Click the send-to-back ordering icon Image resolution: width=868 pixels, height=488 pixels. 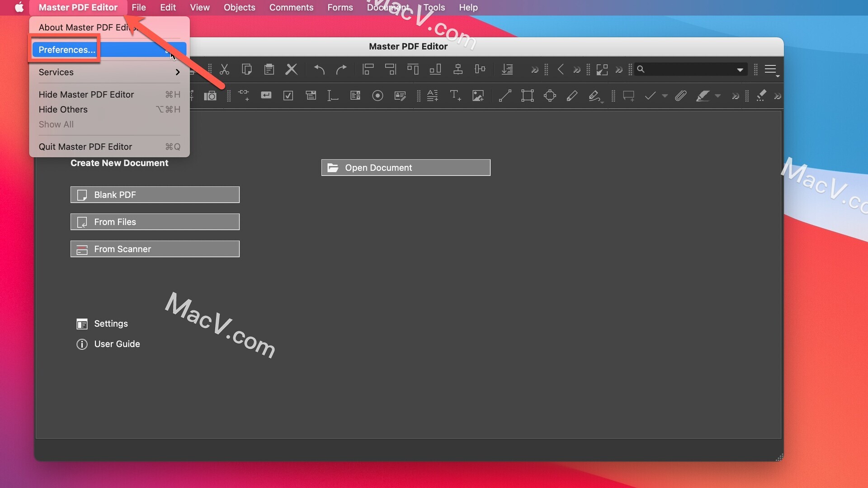tap(507, 69)
